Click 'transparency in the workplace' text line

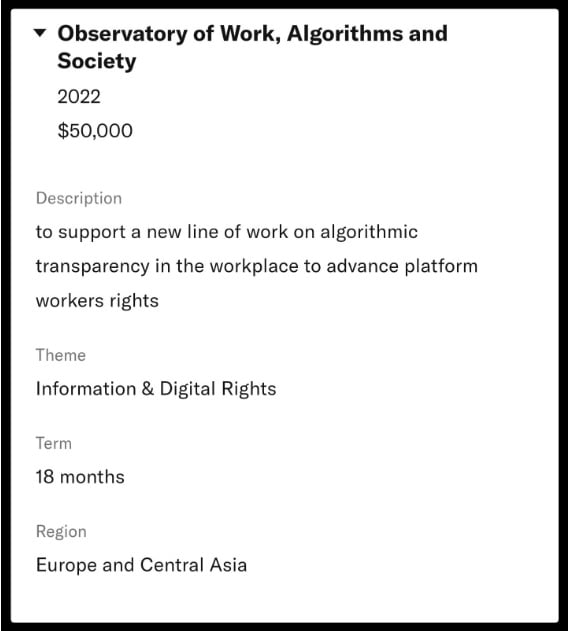167,266
